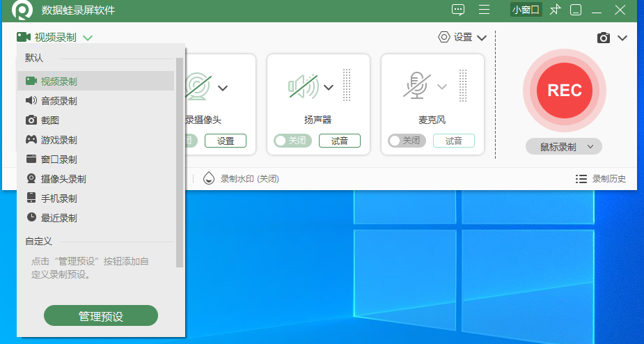This screenshot has width=644, height=344.
Task: Click the window icon beside 窗口录制
Action: (x=31, y=159)
